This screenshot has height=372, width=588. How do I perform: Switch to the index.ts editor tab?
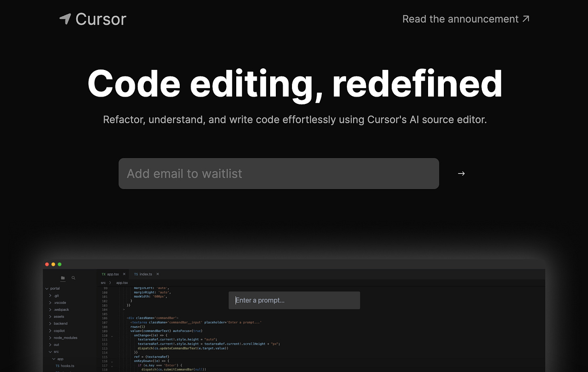(143, 274)
